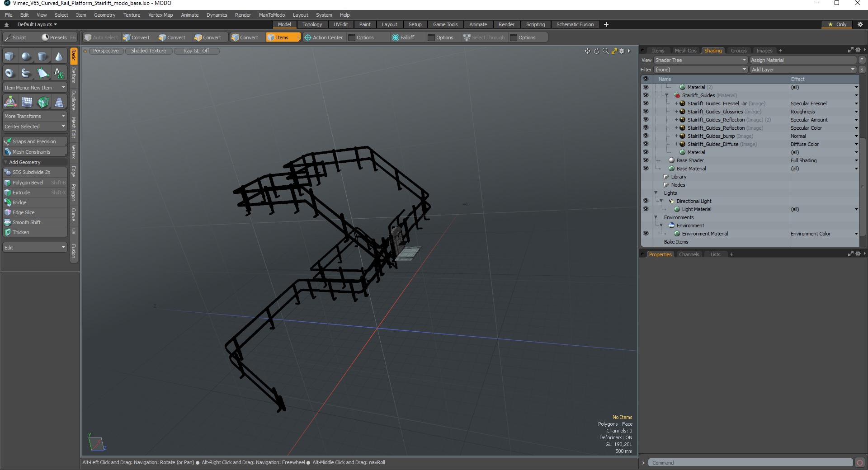Image resolution: width=868 pixels, height=470 pixels.
Task: Toggle visibility of Stairlift_Guides_Fresnel_ior
Action: pos(646,103)
